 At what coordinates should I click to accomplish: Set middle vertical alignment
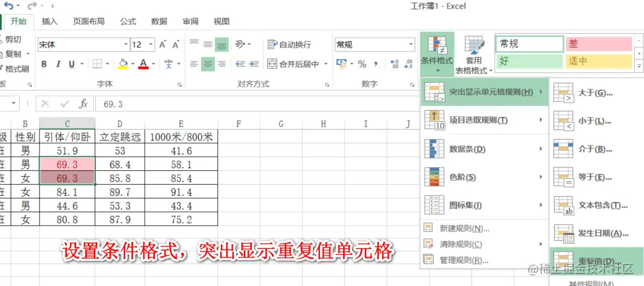tap(208, 44)
